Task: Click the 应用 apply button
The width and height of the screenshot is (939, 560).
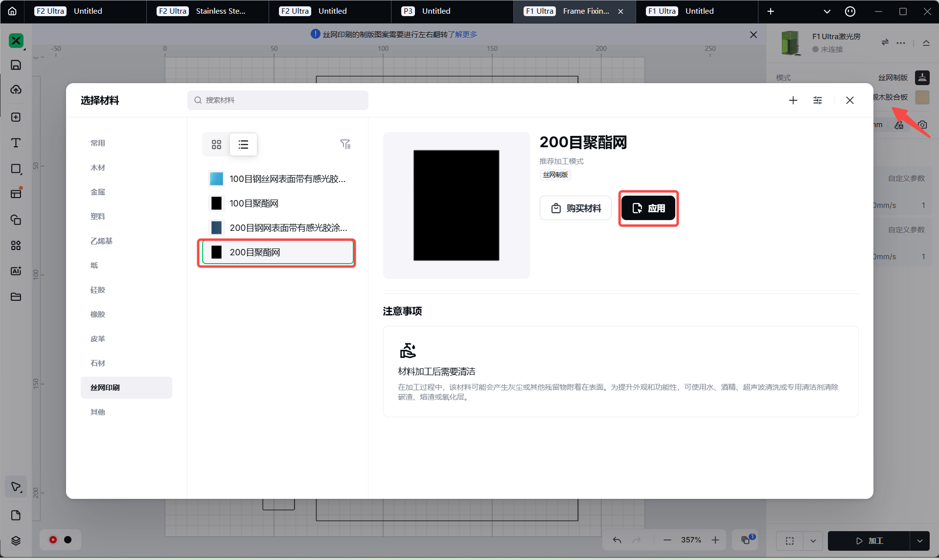Action: (x=648, y=208)
